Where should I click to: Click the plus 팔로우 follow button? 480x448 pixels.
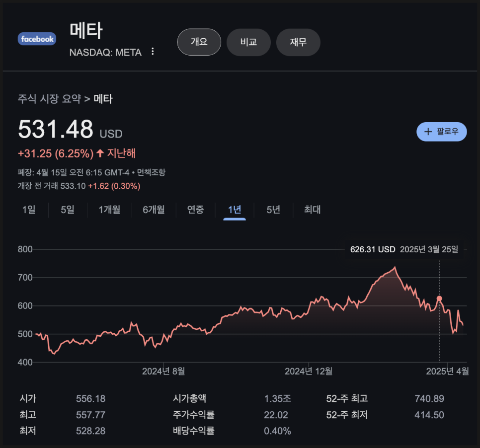(x=441, y=132)
